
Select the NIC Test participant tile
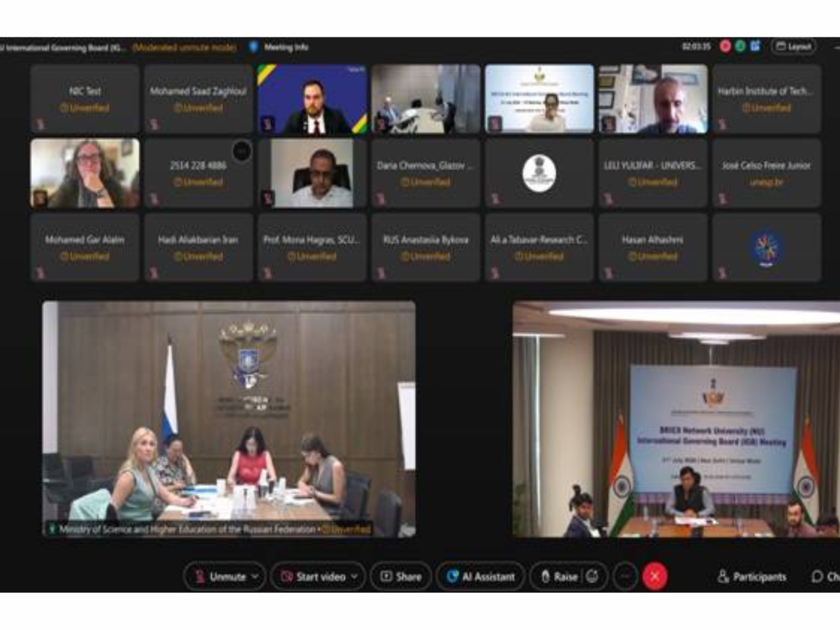point(85,99)
